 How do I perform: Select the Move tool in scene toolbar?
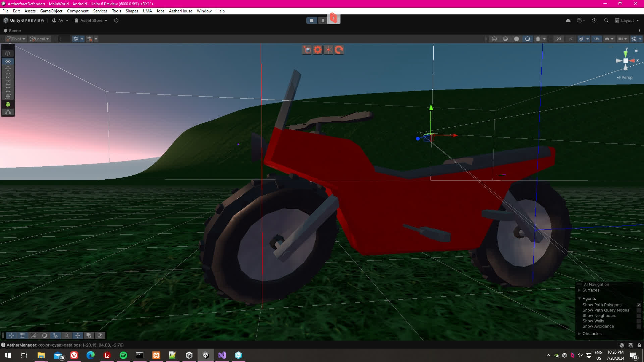click(x=8, y=68)
